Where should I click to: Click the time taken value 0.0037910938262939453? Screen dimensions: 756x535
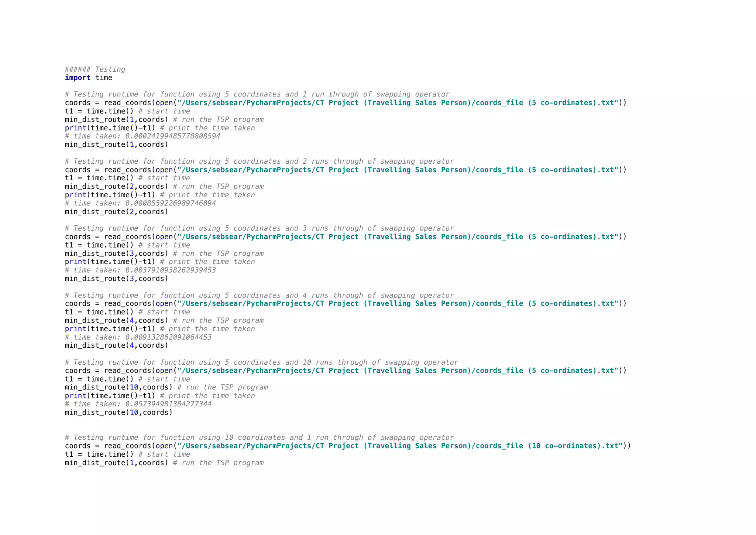[171, 270]
